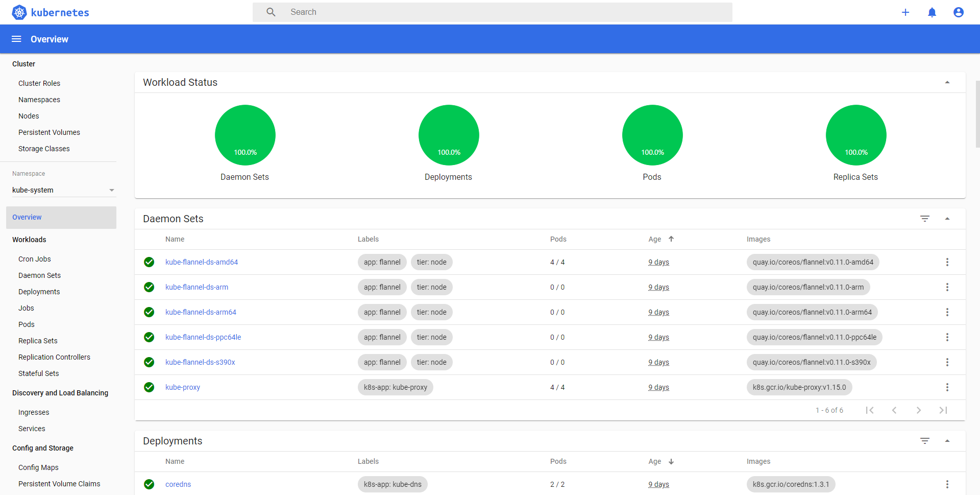Open Cluster Roles in sidebar
This screenshot has width=980, height=495.
[x=39, y=83]
